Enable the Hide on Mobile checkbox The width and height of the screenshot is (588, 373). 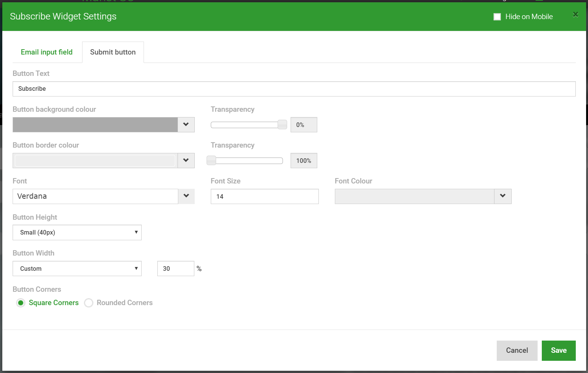(x=497, y=17)
